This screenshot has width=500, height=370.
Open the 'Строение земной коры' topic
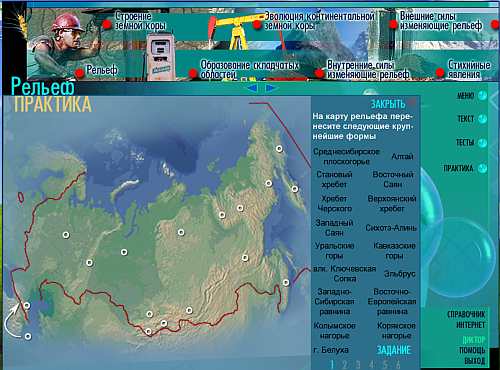point(141,21)
